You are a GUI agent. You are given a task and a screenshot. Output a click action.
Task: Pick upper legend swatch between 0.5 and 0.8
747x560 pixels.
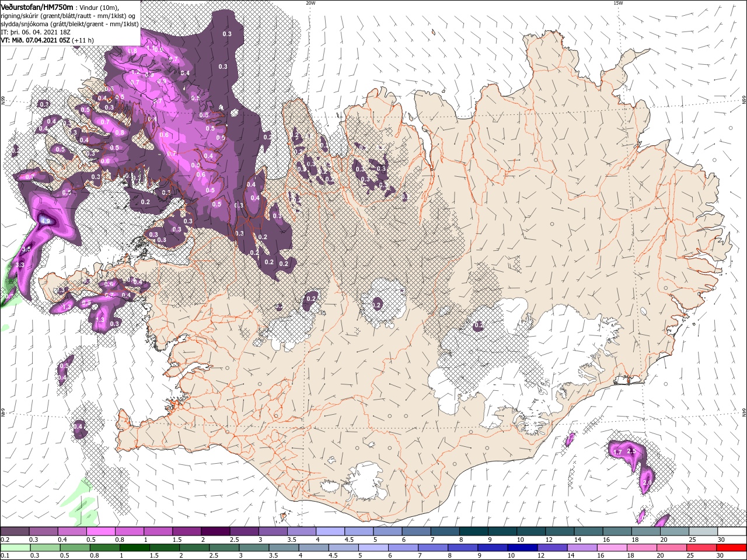point(102,531)
